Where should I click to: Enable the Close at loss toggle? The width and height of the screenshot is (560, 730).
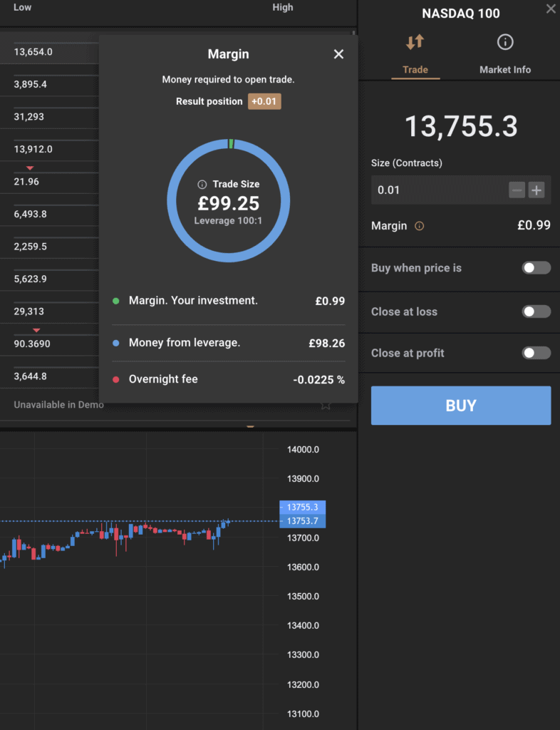pos(536,312)
